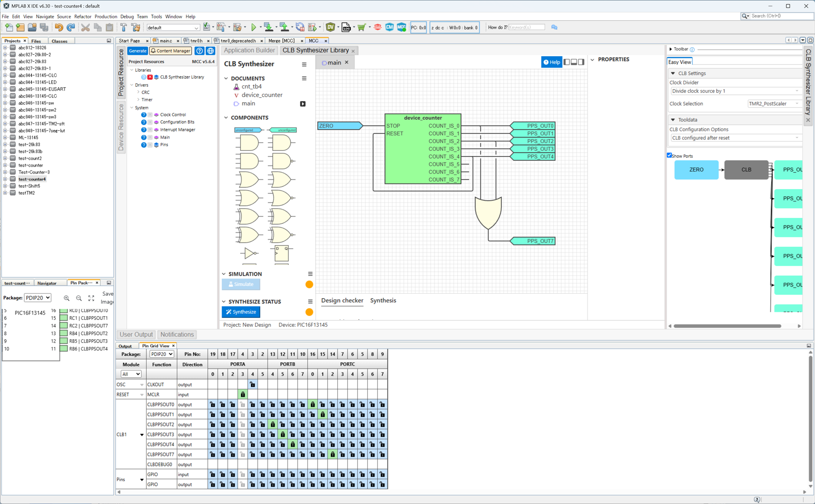Viewport: 815px width, 504px height.
Task: Click the Help button in the canvas header
Action: coord(552,62)
